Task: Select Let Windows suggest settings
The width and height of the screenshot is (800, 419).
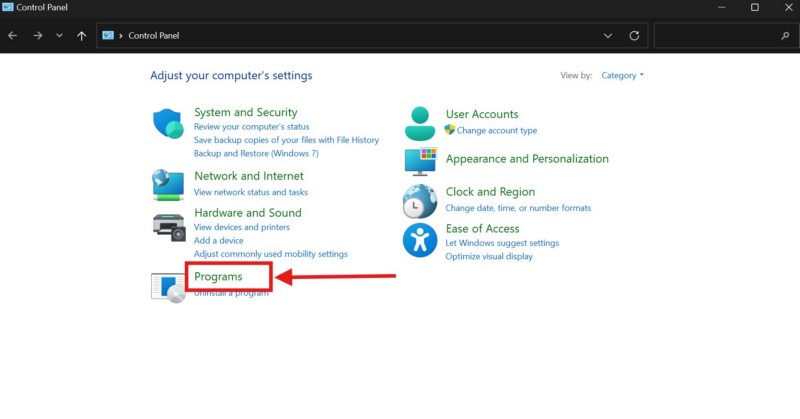Action: pos(502,243)
